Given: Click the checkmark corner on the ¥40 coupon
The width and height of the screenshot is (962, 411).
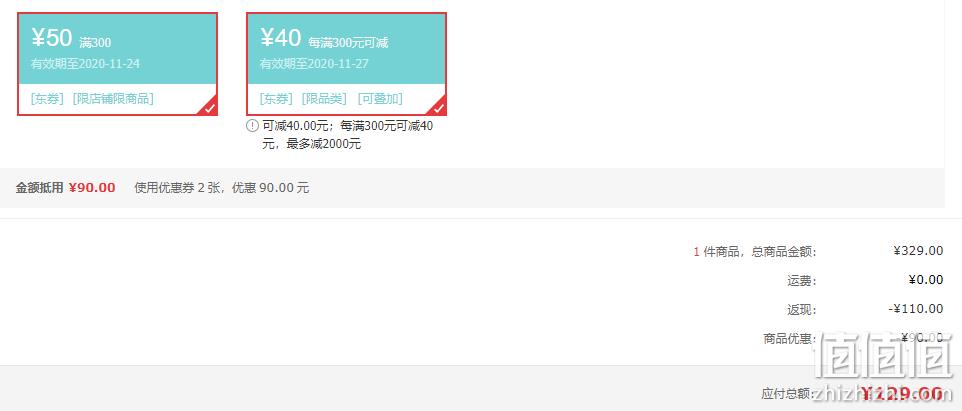Looking at the screenshot, I should [439, 108].
